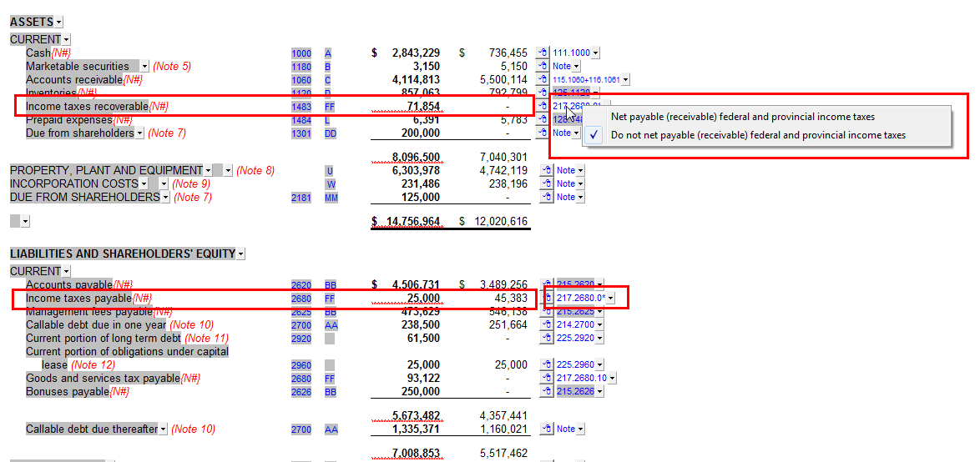Click account number link 2620
The width and height of the screenshot is (980, 462).
[301, 285]
